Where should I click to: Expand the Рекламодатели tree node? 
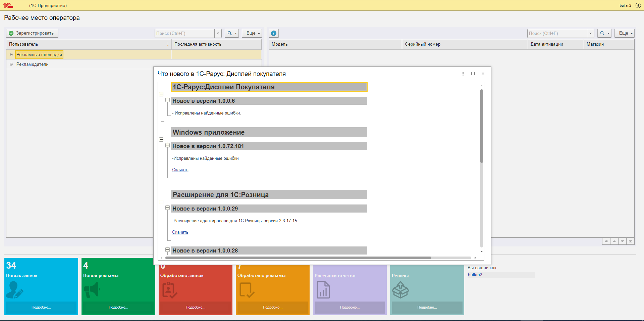(11, 64)
